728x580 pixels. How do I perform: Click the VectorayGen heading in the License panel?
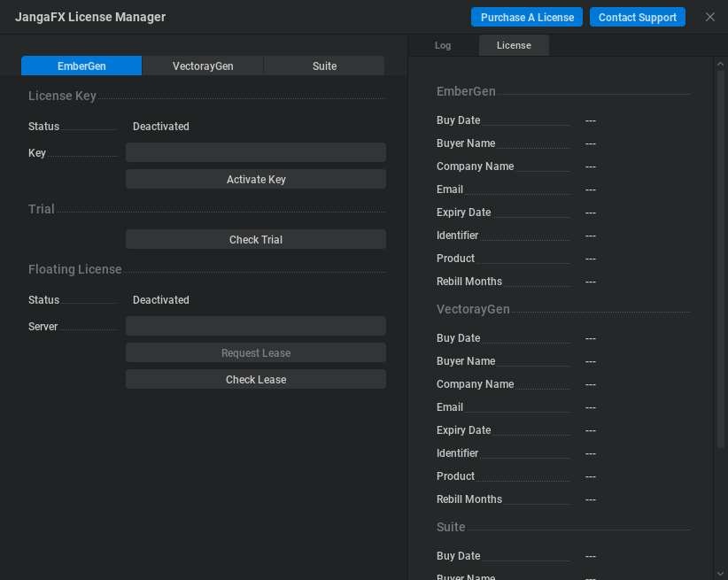[x=473, y=309]
